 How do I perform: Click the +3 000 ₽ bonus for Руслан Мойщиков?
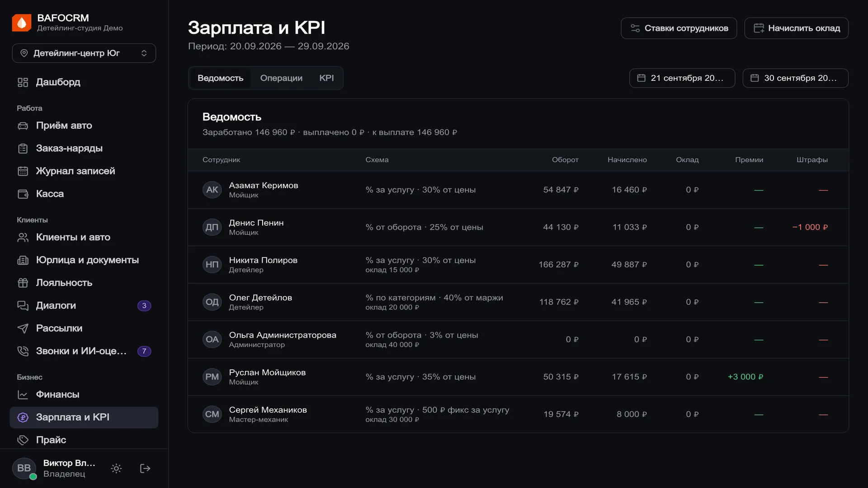point(745,377)
